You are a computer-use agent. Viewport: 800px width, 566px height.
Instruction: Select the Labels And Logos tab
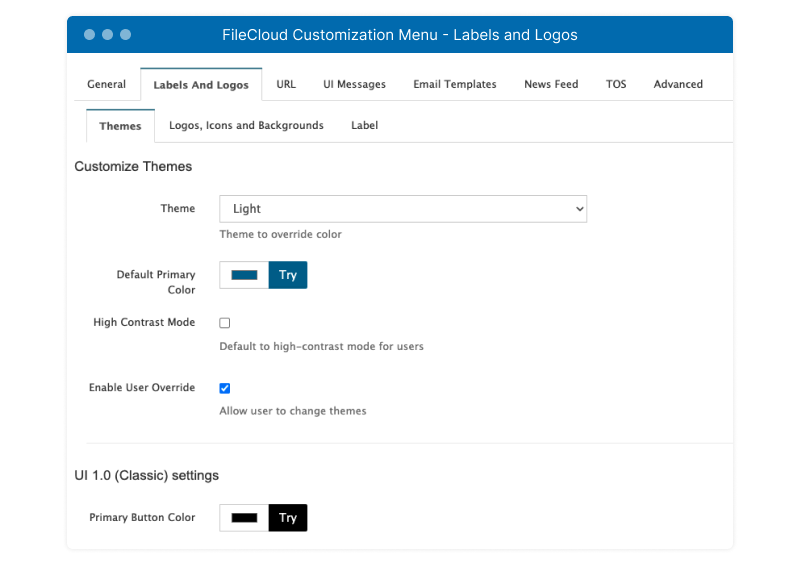pos(201,85)
